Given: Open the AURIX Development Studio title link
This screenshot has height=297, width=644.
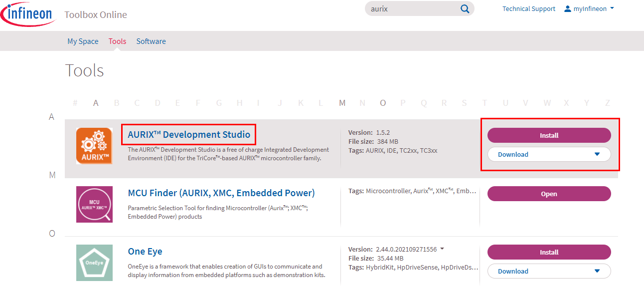Looking at the screenshot, I should (189, 134).
